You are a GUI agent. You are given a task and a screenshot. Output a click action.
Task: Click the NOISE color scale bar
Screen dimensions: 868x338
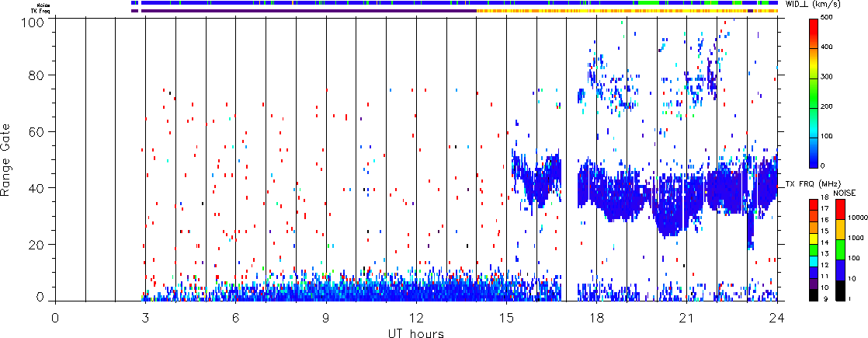[x=840, y=250]
